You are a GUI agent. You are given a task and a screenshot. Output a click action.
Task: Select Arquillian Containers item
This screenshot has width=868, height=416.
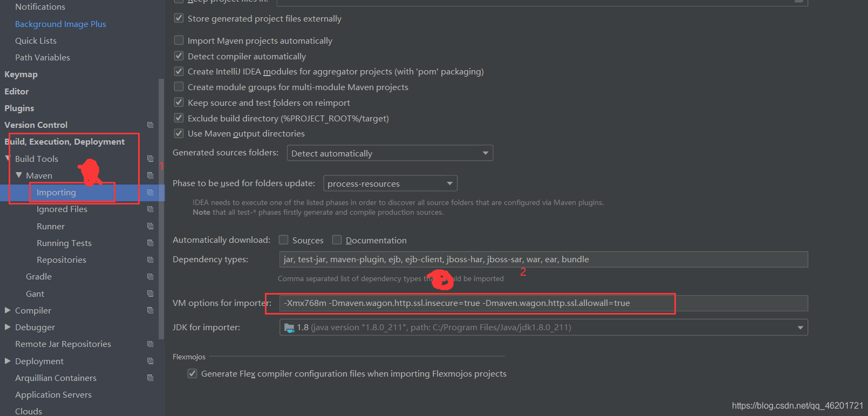(x=56, y=378)
